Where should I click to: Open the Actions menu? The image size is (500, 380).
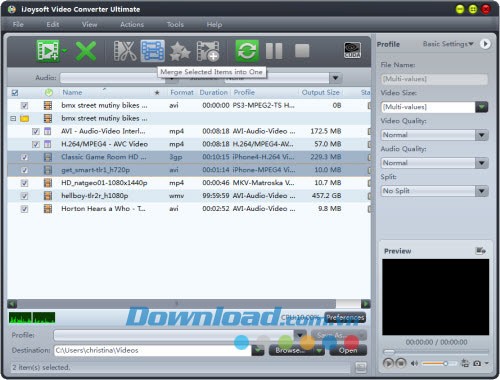point(132,25)
